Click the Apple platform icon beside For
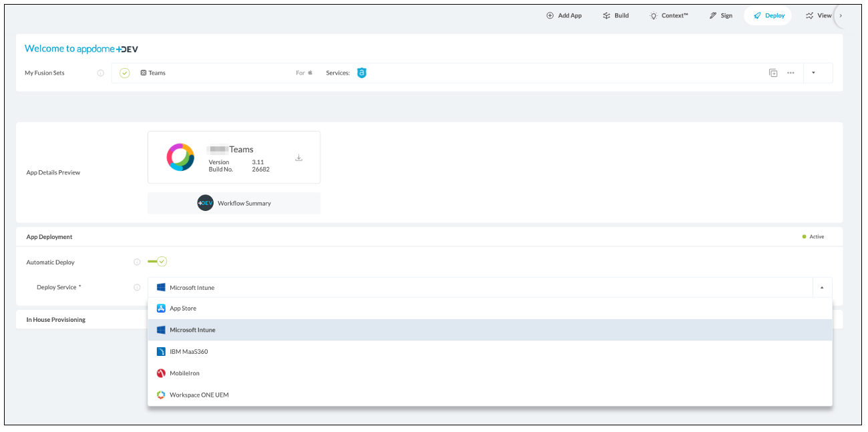The image size is (868, 432). pyautogui.click(x=310, y=73)
